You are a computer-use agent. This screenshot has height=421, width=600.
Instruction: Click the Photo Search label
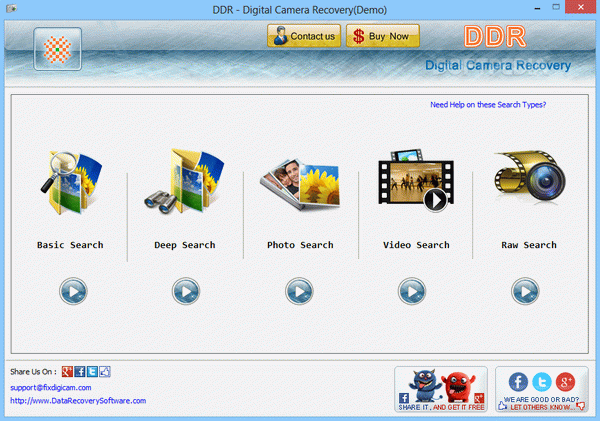click(x=300, y=245)
